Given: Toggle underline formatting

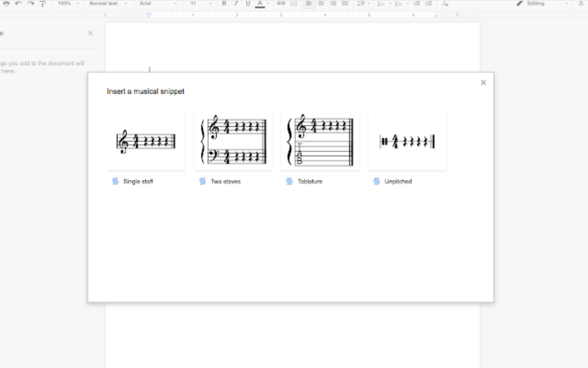Looking at the screenshot, I should 247,4.
